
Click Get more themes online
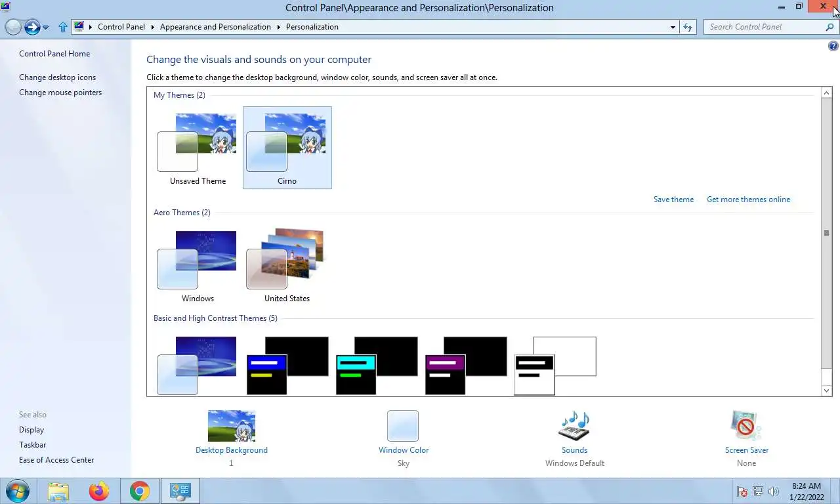click(748, 199)
